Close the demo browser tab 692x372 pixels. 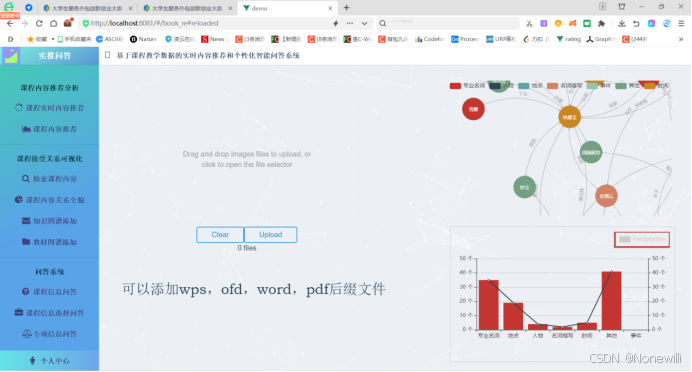330,8
